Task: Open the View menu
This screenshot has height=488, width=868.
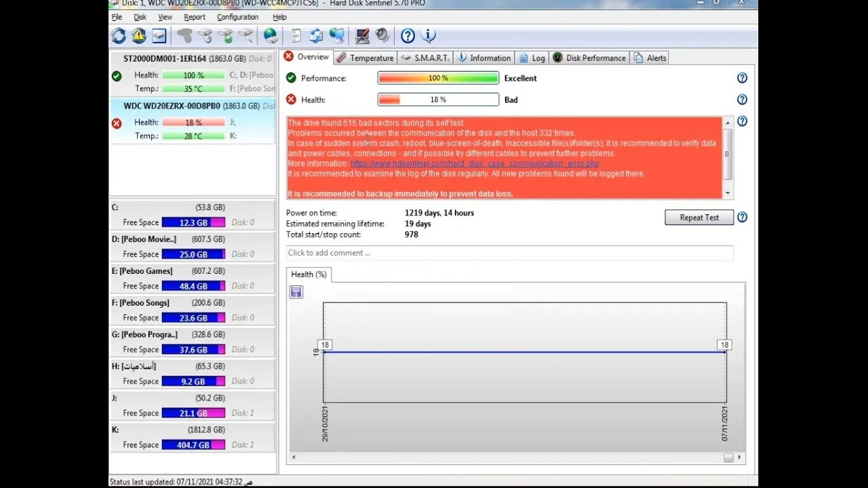Action: pos(165,17)
